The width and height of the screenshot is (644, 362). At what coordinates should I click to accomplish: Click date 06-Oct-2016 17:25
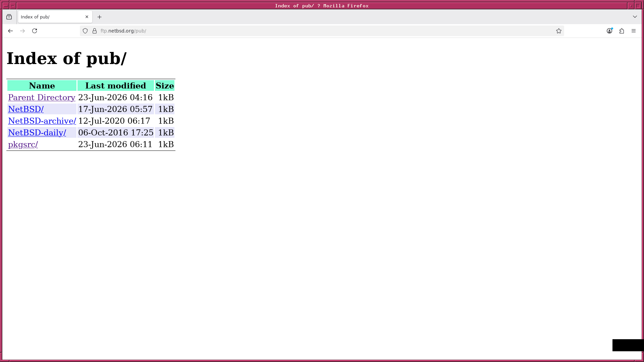116,133
